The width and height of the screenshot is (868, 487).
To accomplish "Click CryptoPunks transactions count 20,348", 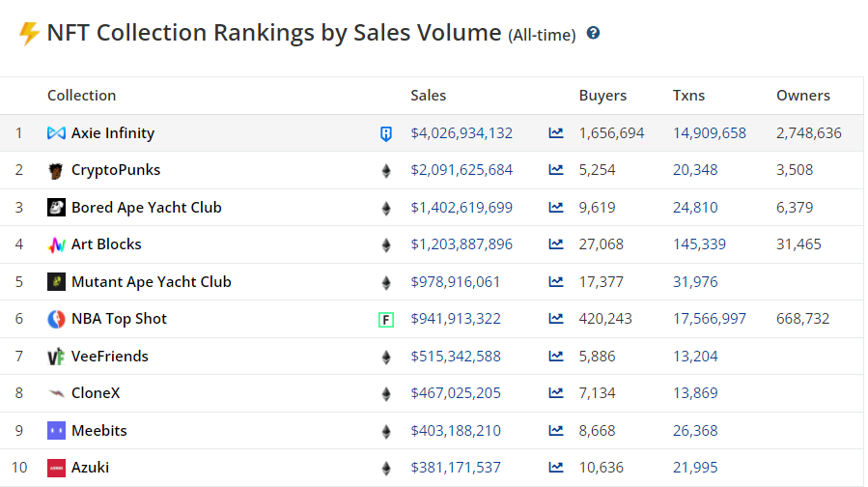I will pyautogui.click(x=695, y=170).
